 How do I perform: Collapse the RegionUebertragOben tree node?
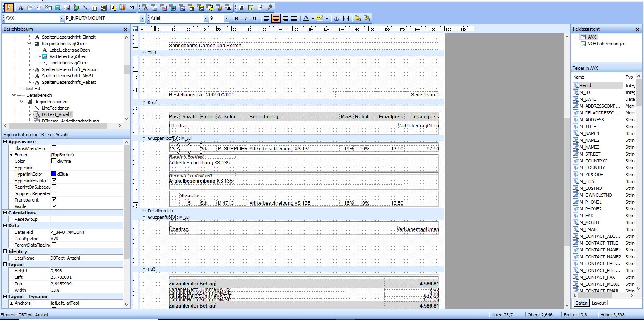(29, 44)
